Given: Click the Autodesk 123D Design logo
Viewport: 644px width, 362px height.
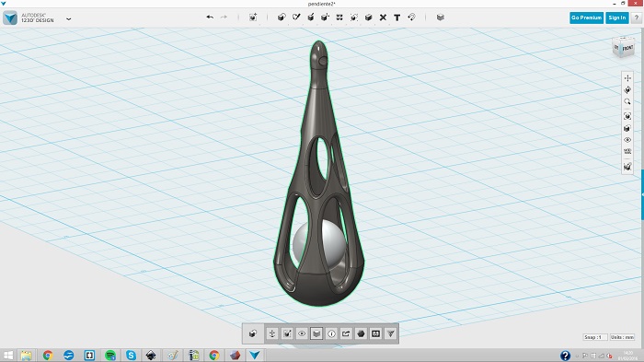Looking at the screenshot, I should pyautogui.click(x=10, y=18).
